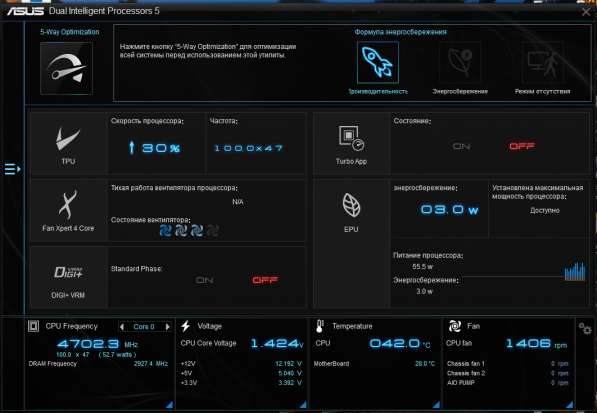The height and width of the screenshot is (413, 597).
Task: Close the Dual Intelligent Processors 5 window
Action: [x=586, y=12]
